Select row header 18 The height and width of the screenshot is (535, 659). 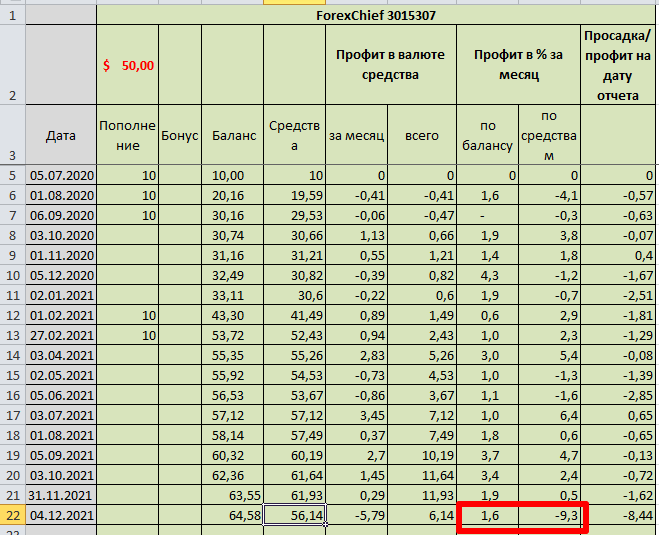13,435
